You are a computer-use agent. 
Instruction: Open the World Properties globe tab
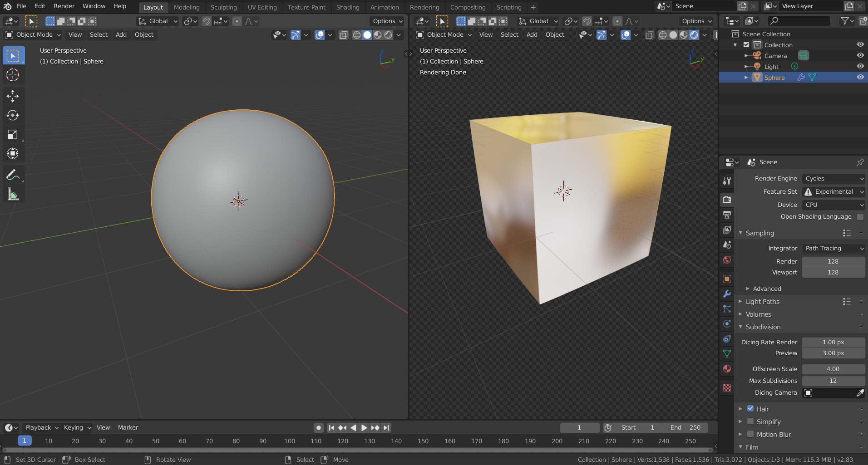(726, 260)
